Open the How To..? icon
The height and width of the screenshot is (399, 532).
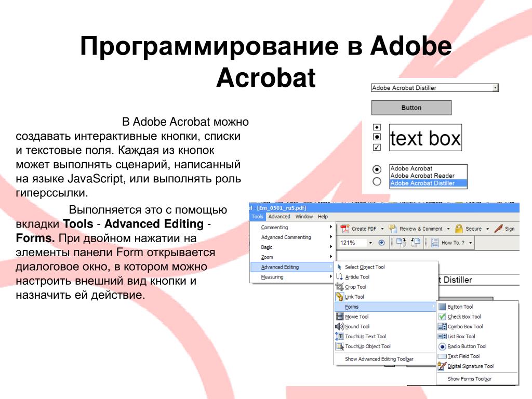click(435, 243)
